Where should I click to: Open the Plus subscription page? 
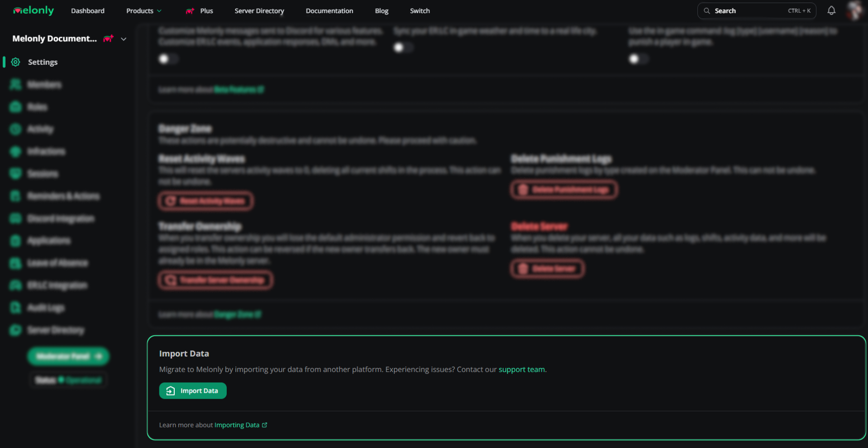point(200,11)
